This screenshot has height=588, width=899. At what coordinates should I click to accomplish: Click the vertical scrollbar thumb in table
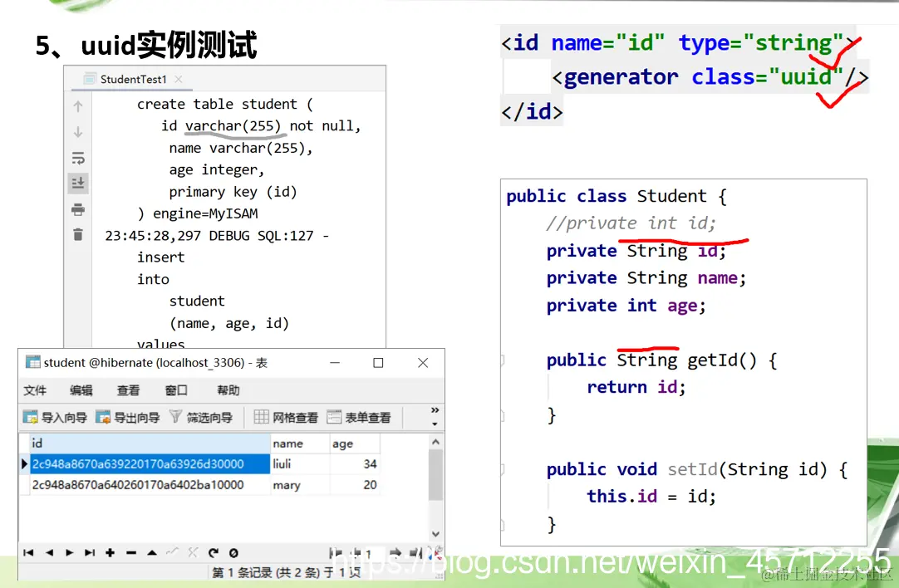click(435, 475)
